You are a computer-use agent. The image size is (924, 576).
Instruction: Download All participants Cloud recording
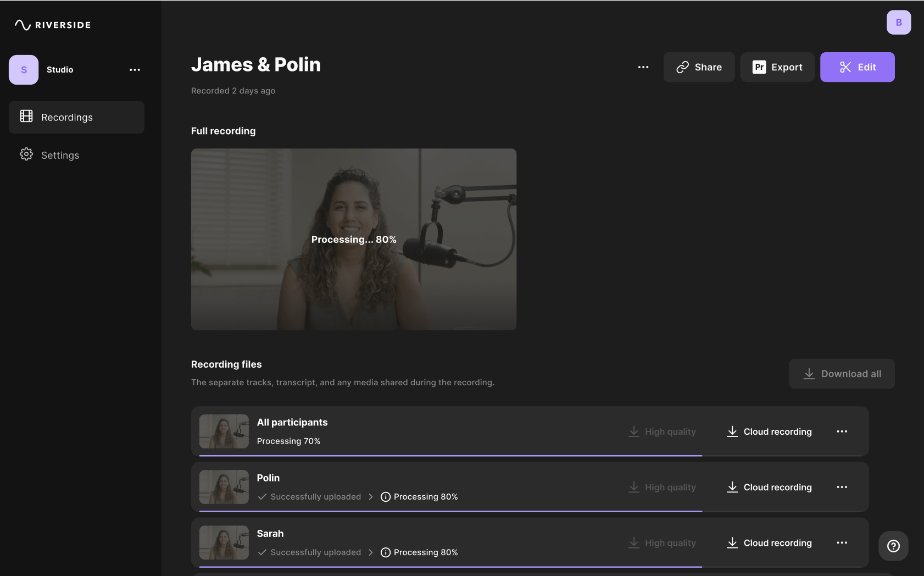(x=769, y=431)
